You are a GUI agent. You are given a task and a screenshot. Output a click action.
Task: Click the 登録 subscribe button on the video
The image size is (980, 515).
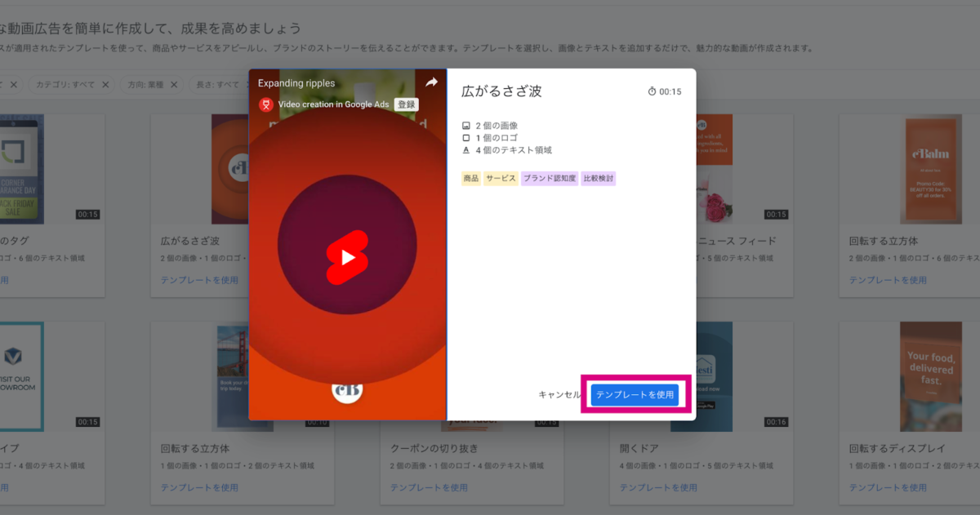pyautogui.click(x=406, y=104)
